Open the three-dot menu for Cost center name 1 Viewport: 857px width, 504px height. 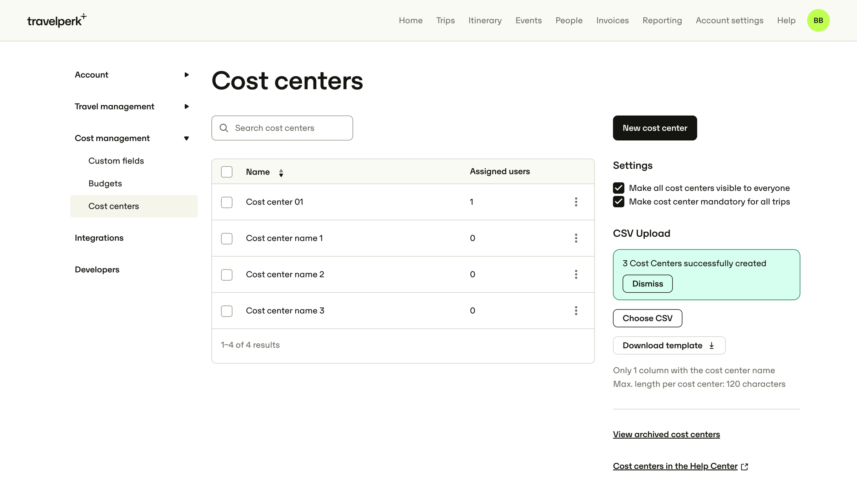pos(576,238)
